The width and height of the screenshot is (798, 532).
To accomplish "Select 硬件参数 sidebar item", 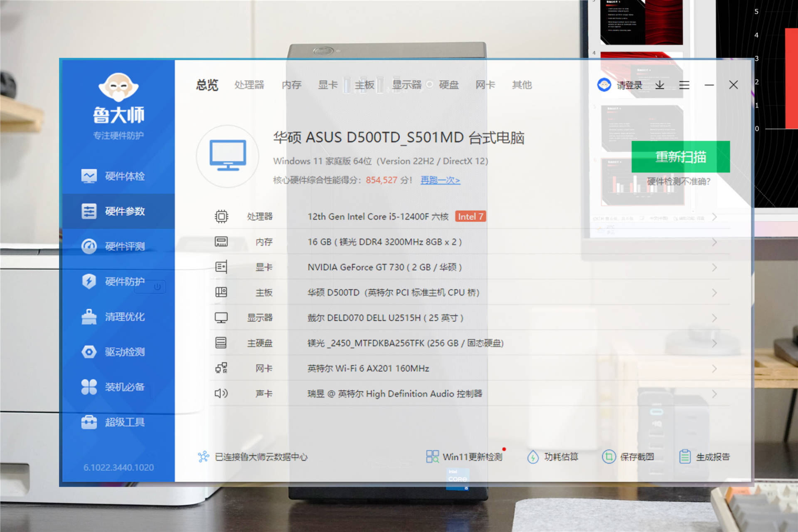I will 118,211.
